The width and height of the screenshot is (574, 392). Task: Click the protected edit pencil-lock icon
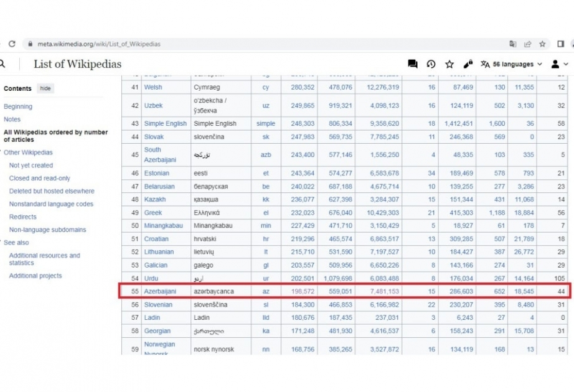[x=468, y=64]
